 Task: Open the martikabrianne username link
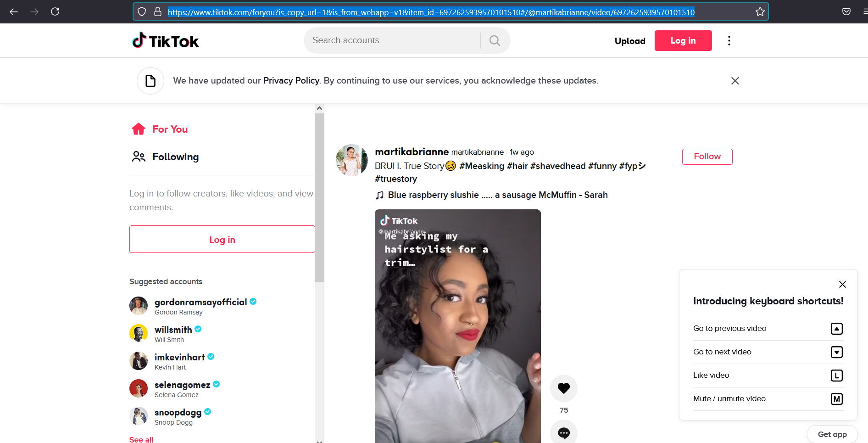coord(412,152)
